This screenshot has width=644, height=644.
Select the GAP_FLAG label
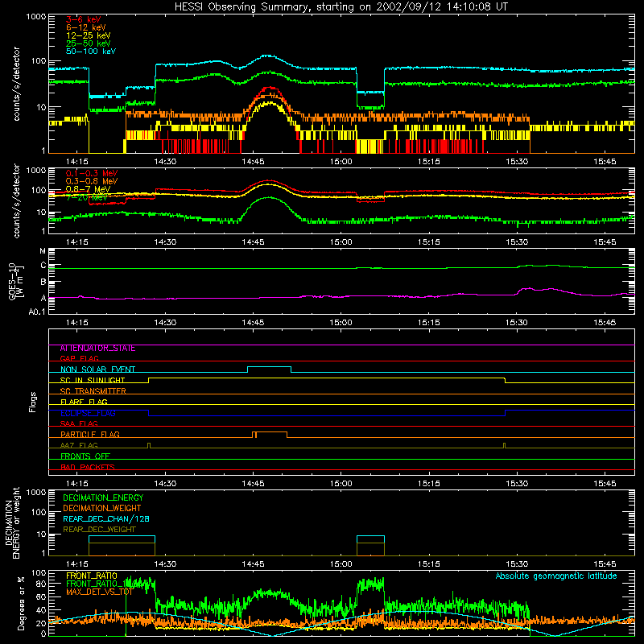pos(79,358)
